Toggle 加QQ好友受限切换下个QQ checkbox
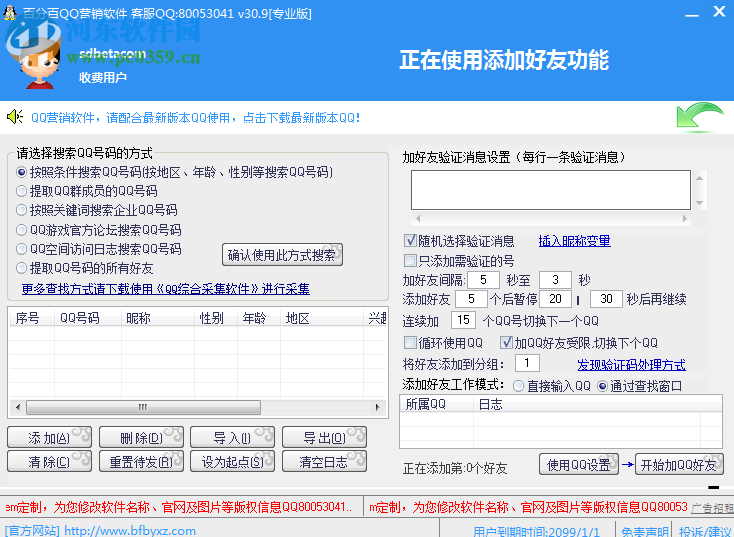The height and width of the screenshot is (537, 734). (506, 343)
